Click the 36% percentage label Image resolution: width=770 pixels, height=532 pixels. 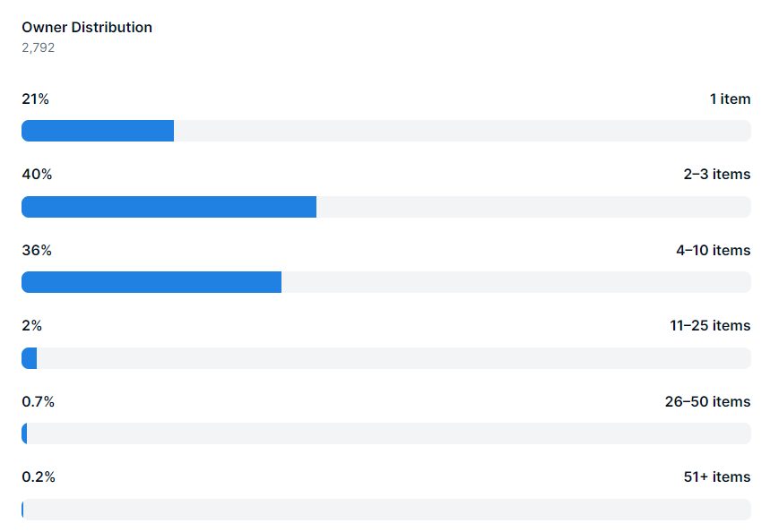[37, 250]
